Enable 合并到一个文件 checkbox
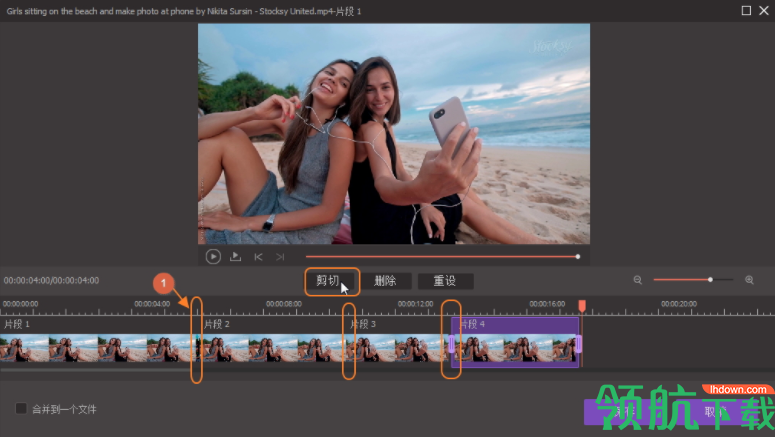The height and width of the screenshot is (437, 775). 21,408
